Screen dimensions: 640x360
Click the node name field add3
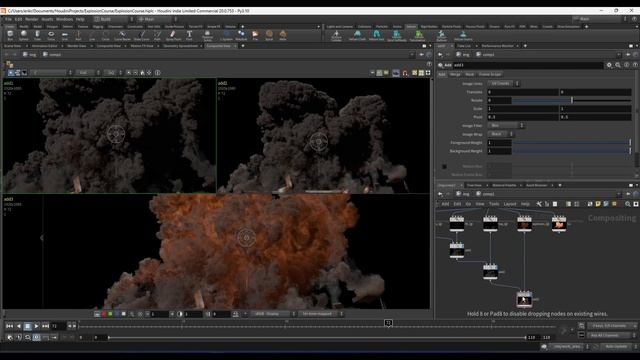pyautogui.click(x=527, y=65)
